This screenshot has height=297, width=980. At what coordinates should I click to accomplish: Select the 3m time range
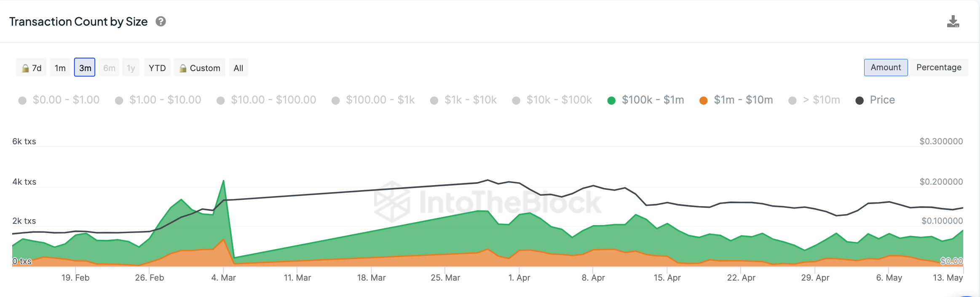tap(85, 68)
